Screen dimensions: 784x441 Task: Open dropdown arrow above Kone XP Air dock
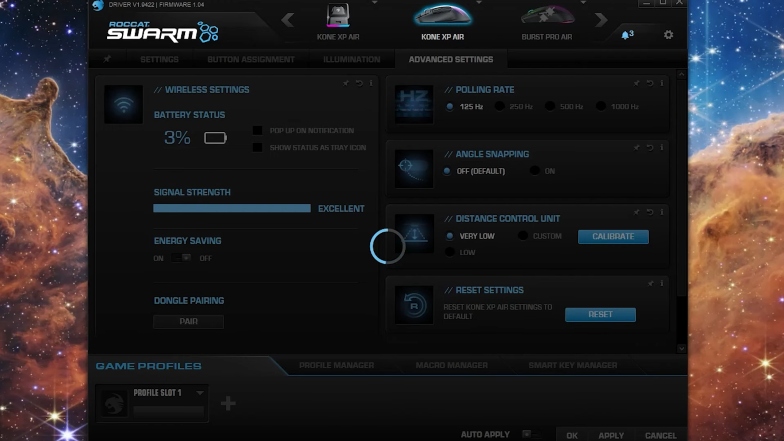coord(374,3)
